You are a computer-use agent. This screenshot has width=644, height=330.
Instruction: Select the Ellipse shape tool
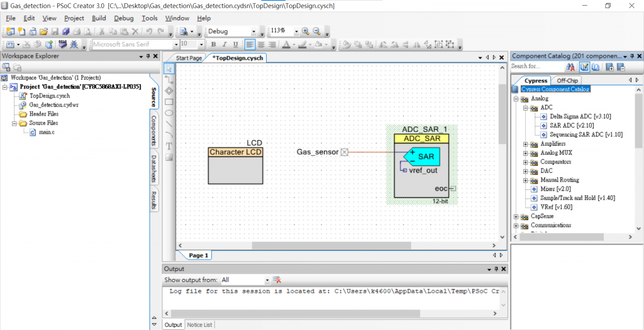click(169, 113)
